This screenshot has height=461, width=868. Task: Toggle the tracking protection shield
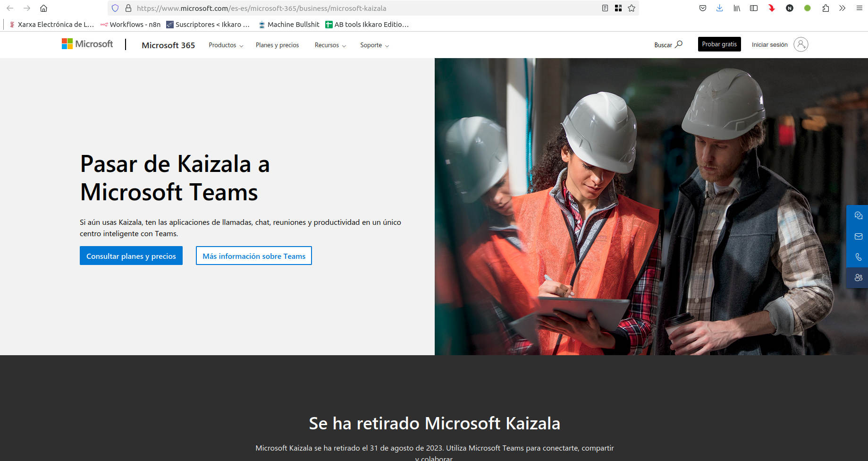pyautogui.click(x=114, y=8)
